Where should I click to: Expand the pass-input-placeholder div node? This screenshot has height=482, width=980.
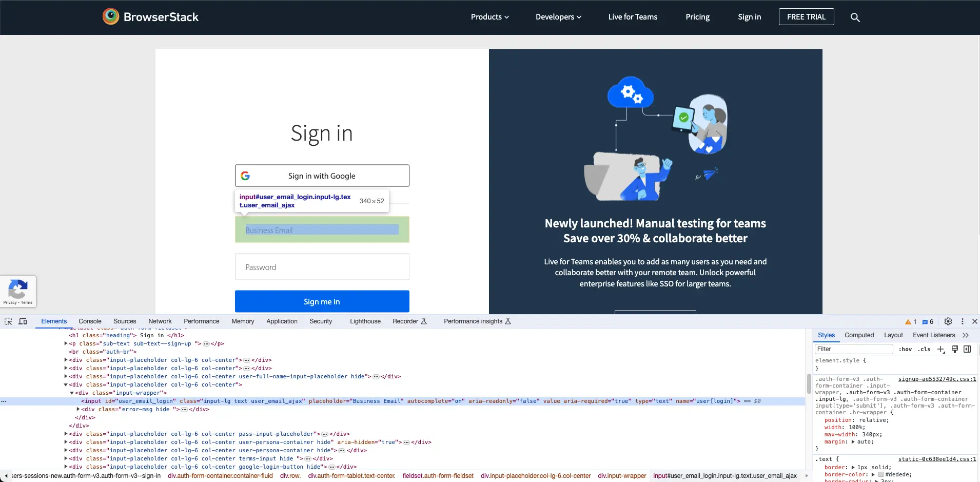click(66, 434)
